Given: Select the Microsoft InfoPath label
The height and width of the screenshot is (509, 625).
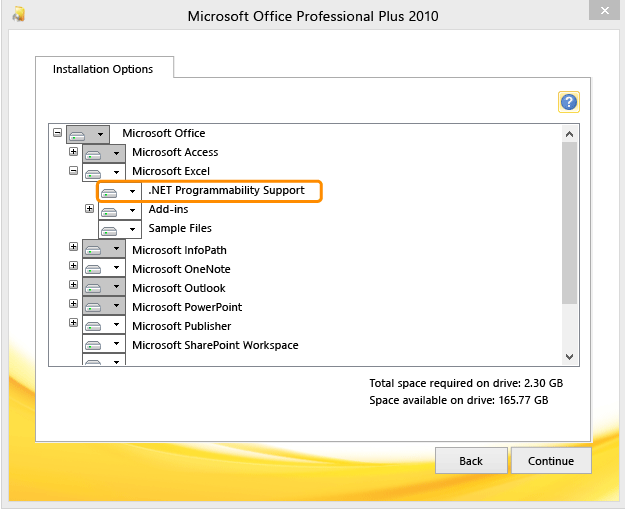Looking at the screenshot, I should pos(179,250).
